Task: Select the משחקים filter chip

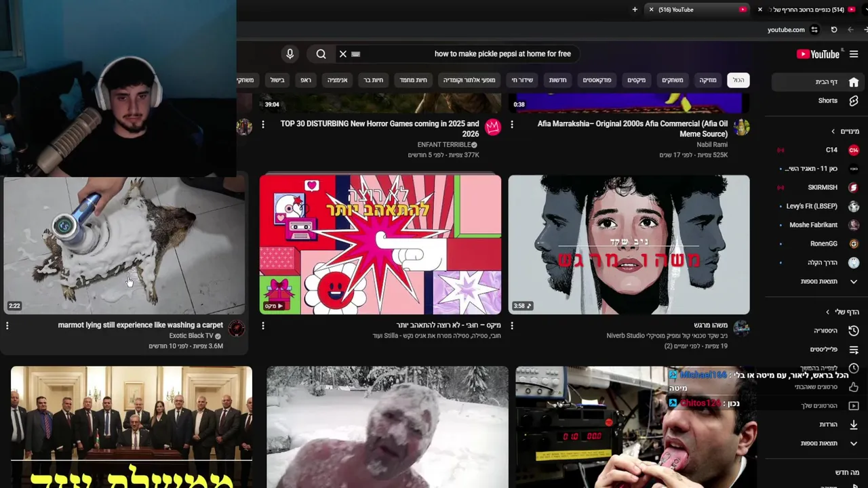Action: pyautogui.click(x=673, y=80)
